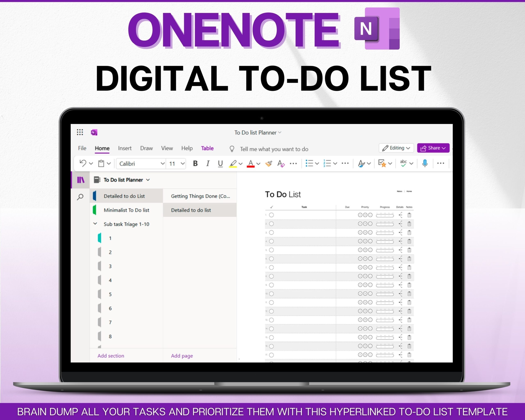Image resolution: width=525 pixels, height=420 pixels.
Task: Open the Paste clipboard icon
Action: click(101, 163)
